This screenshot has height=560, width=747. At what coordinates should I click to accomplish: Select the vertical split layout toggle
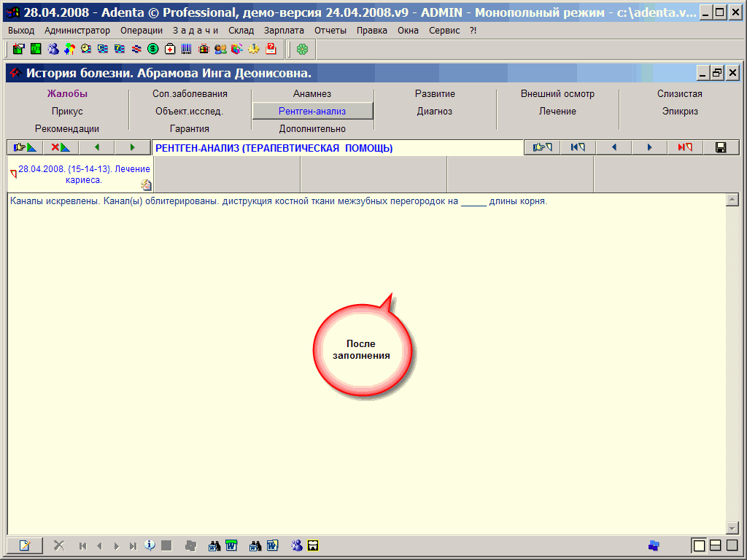click(x=732, y=545)
